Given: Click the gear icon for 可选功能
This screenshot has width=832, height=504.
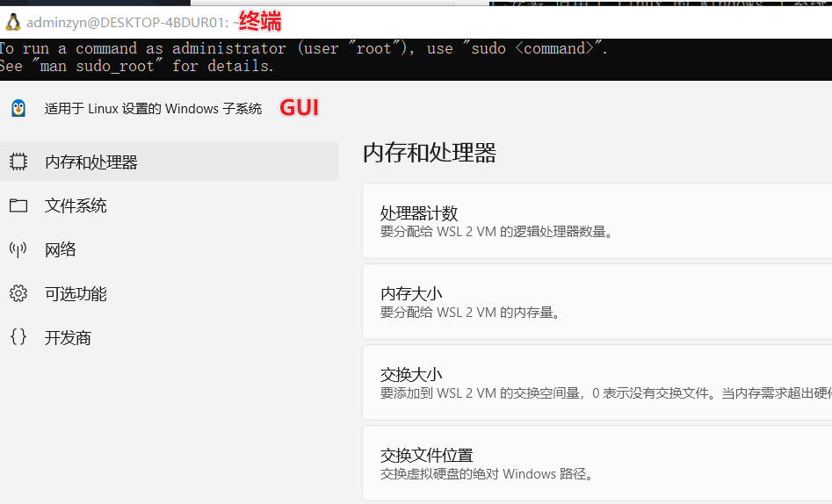Looking at the screenshot, I should (18, 293).
